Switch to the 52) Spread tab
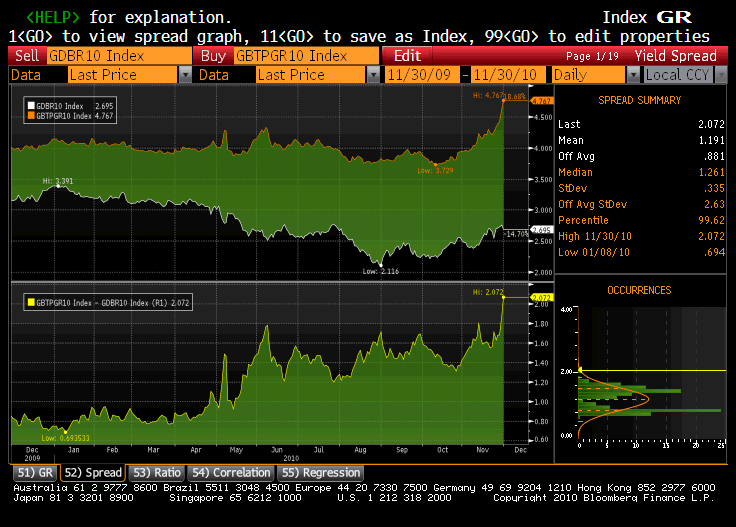736x527 pixels. [93, 472]
